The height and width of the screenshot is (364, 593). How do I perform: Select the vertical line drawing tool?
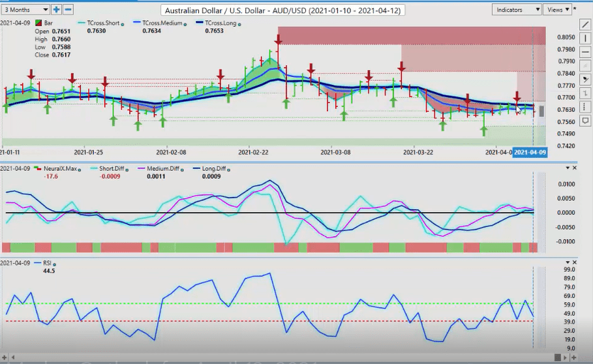585,38
